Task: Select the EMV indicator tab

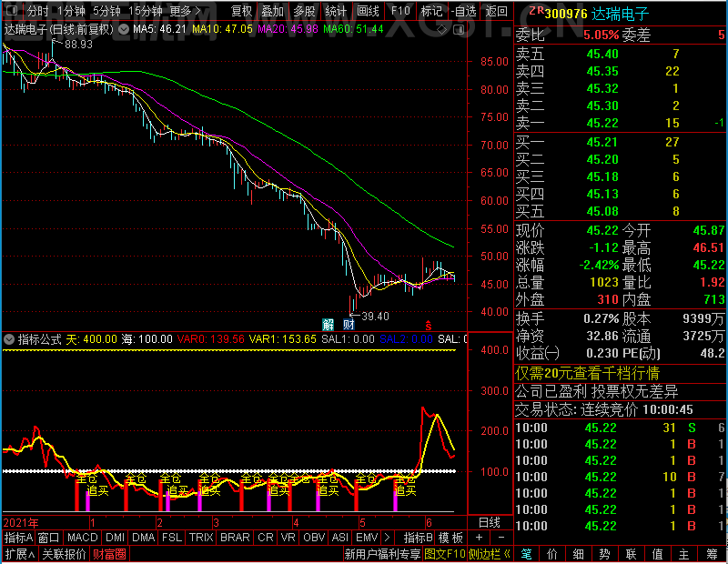Action: [367, 538]
